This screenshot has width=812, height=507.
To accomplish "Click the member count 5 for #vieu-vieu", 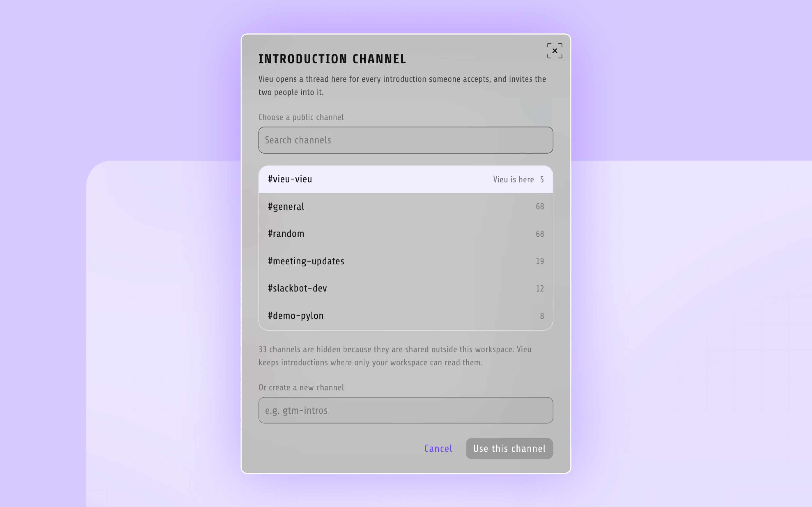I will click(542, 180).
